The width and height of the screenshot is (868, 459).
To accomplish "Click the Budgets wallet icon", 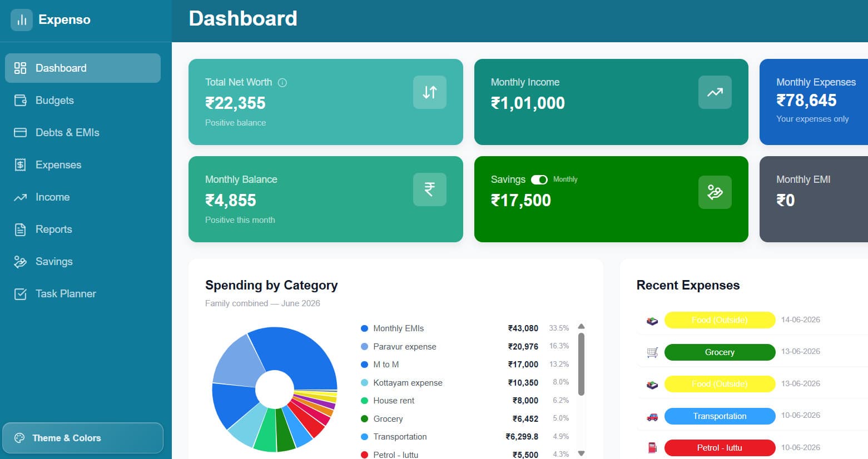I will (x=20, y=100).
